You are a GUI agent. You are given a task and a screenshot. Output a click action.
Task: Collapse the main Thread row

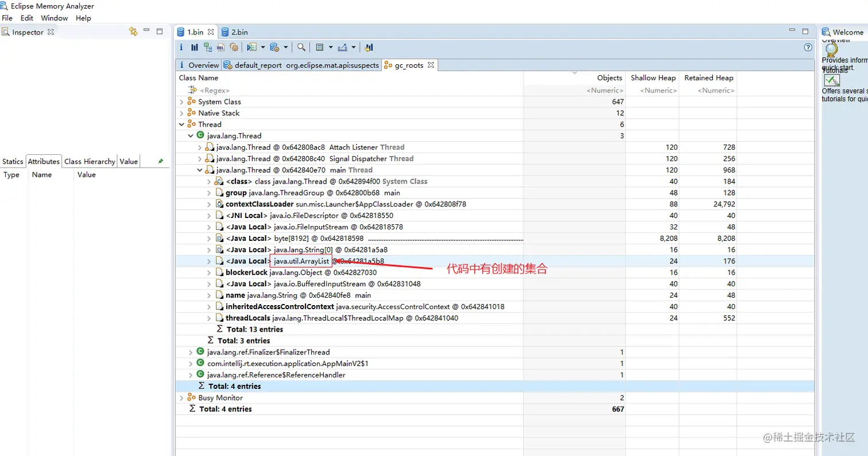(200, 170)
